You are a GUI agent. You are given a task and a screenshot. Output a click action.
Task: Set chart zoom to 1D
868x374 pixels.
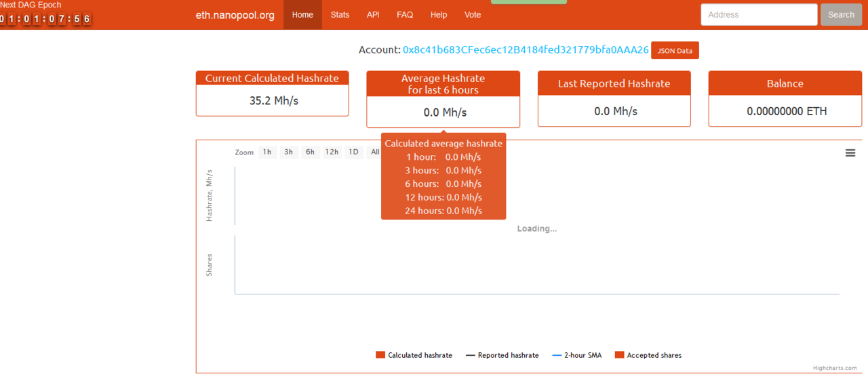353,152
